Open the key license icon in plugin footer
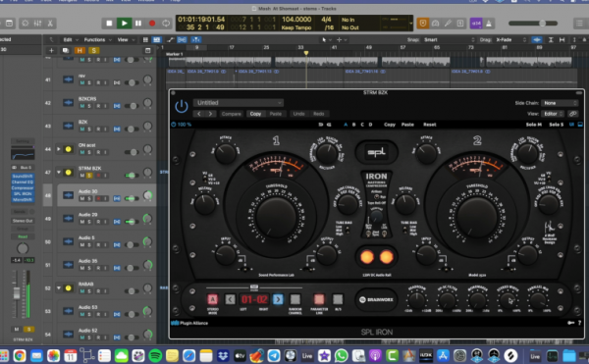Screen dimensions: 589x364 570,323
